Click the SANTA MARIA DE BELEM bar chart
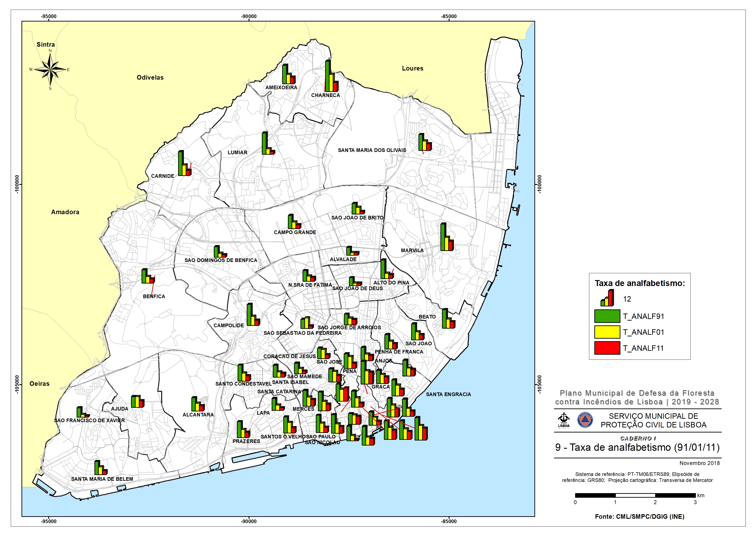Image resolution: width=756 pixels, height=535 pixels. (101, 468)
